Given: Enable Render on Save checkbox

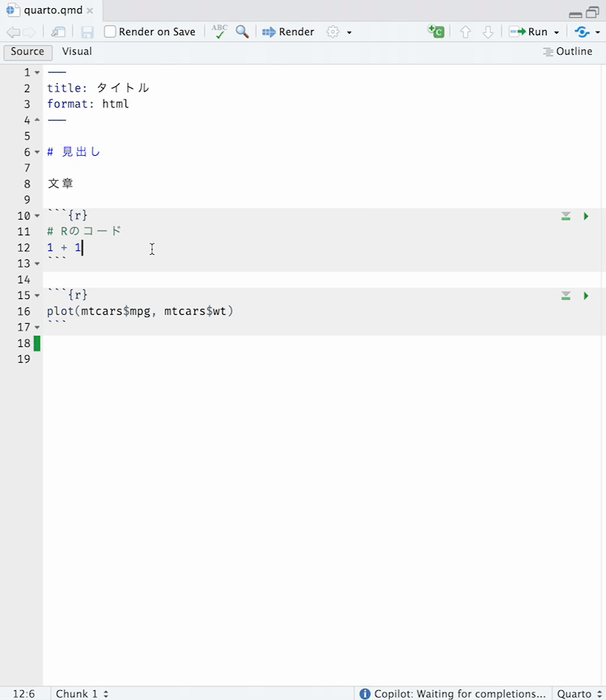Looking at the screenshot, I should (x=110, y=31).
